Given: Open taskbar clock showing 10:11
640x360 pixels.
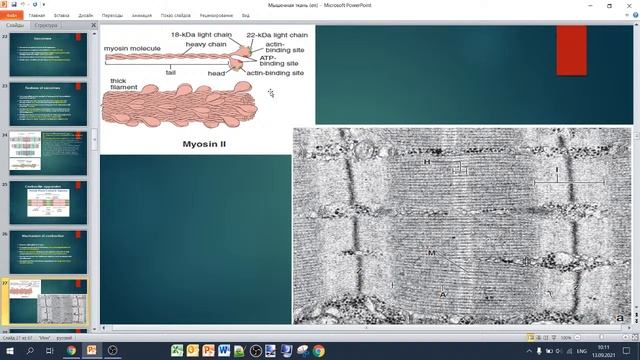Looking at the screenshot, I should (x=603, y=351).
